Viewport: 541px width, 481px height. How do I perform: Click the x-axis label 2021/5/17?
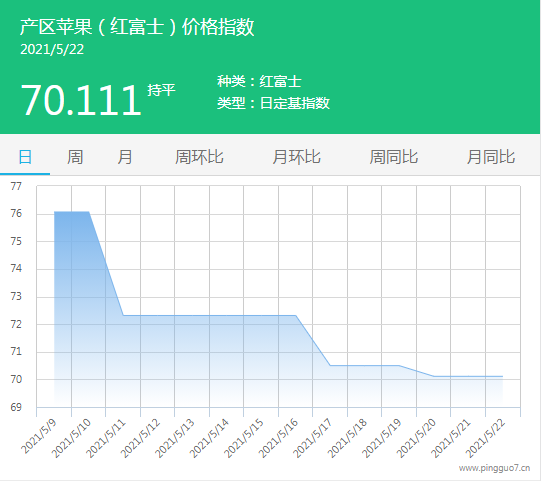click(x=313, y=438)
